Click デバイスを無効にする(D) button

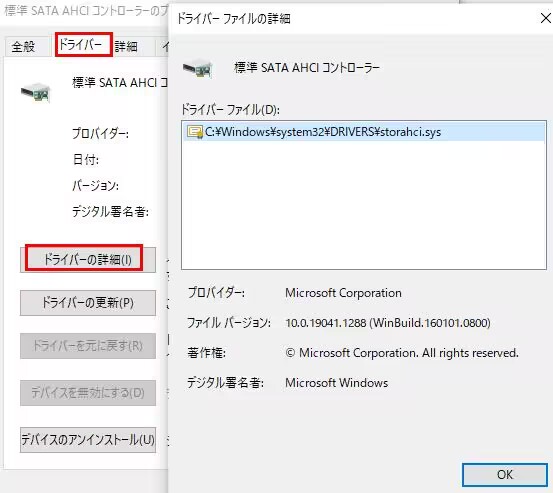(x=87, y=393)
